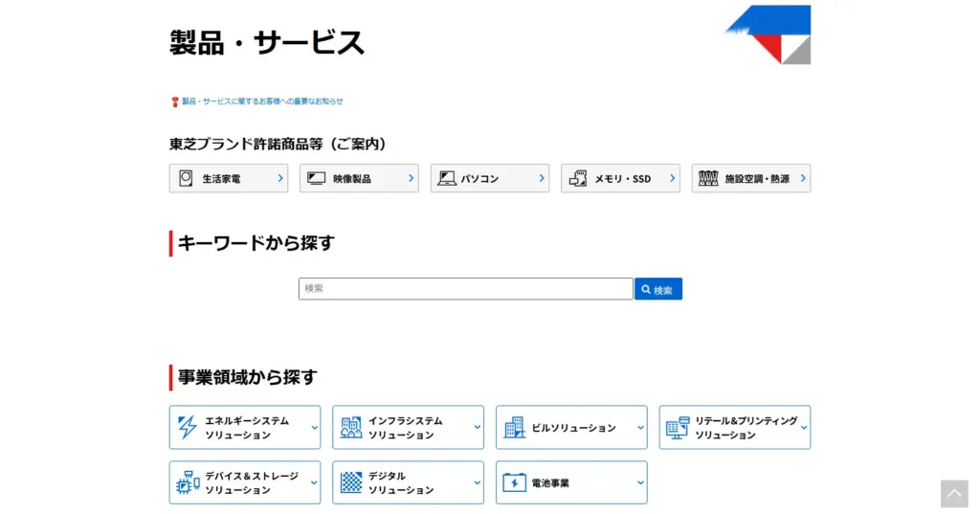Click the back-to-top arrow icon

tap(954, 494)
